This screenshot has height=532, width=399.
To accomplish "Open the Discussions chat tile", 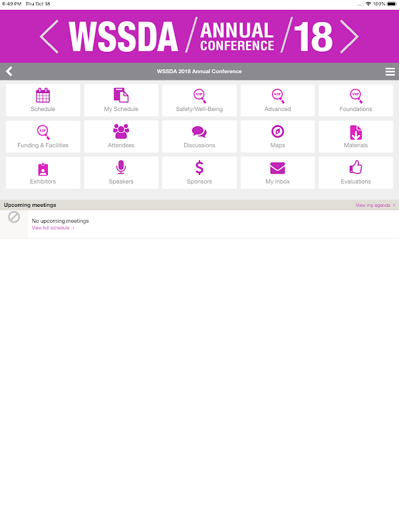I will tap(199, 137).
